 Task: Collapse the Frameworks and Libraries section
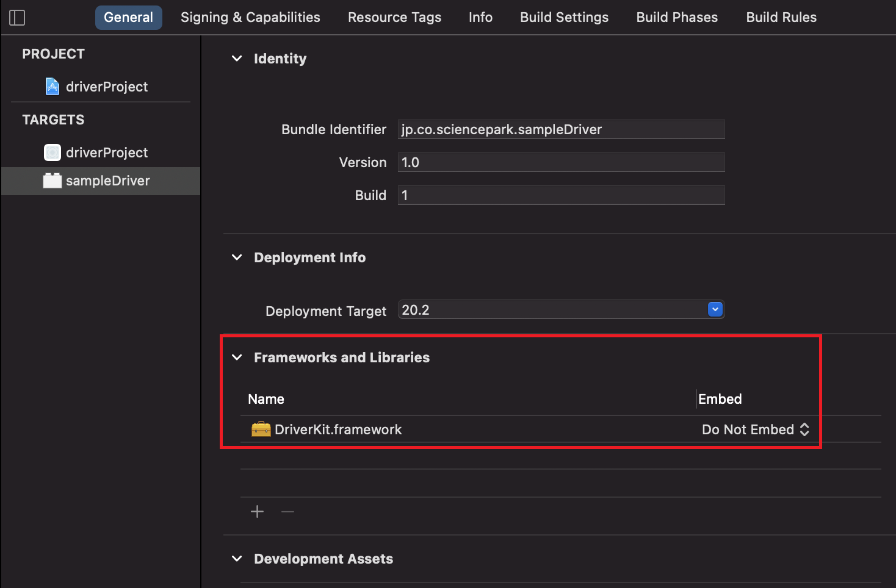pos(237,357)
